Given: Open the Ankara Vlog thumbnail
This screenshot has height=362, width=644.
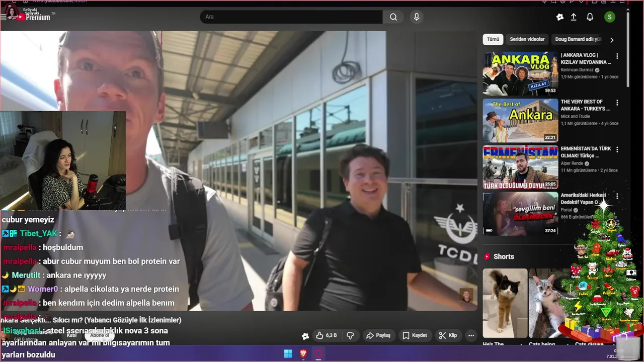Looking at the screenshot, I should 520,73.
